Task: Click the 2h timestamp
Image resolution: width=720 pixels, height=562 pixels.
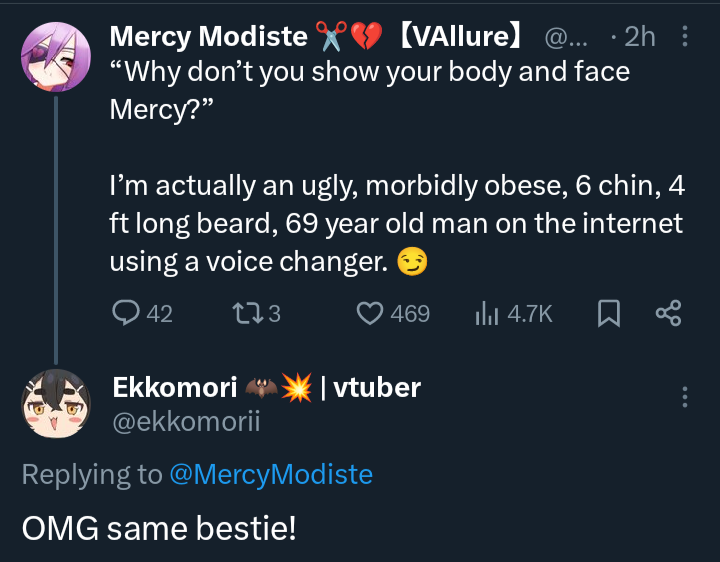Action: pos(639,37)
